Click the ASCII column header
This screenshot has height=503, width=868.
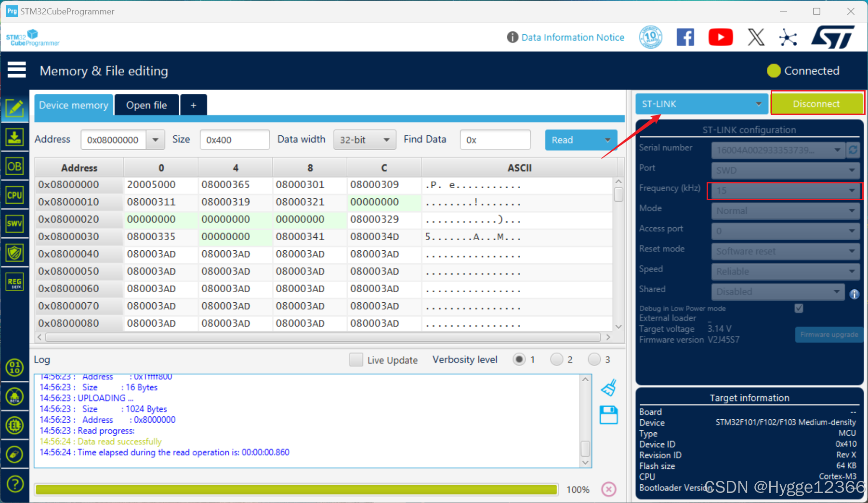pos(519,168)
